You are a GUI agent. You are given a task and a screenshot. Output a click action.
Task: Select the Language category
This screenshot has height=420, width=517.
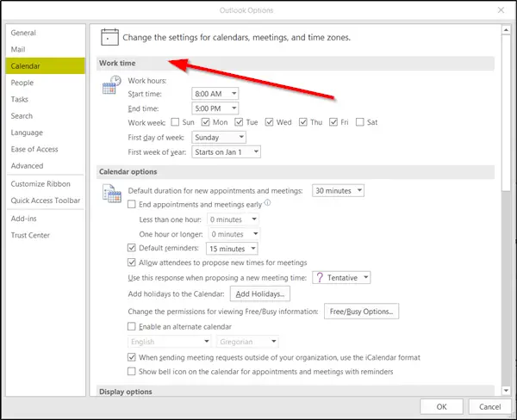point(45,133)
